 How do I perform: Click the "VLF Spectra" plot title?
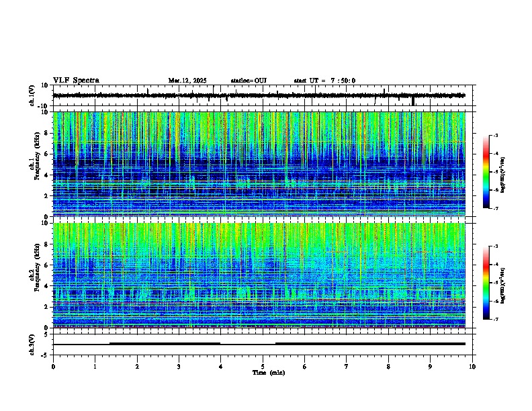click(x=76, y=81)
